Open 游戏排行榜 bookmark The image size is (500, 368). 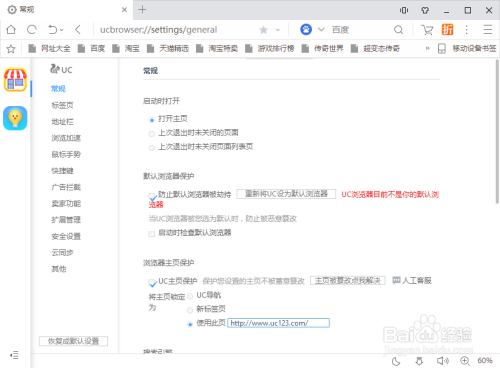pos(269,49)
